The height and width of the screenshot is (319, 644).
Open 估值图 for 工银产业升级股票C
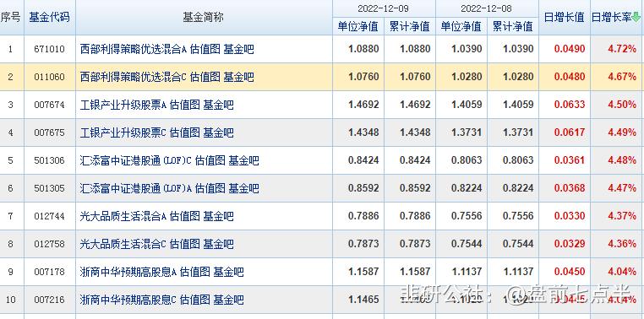tap(185, 132)
